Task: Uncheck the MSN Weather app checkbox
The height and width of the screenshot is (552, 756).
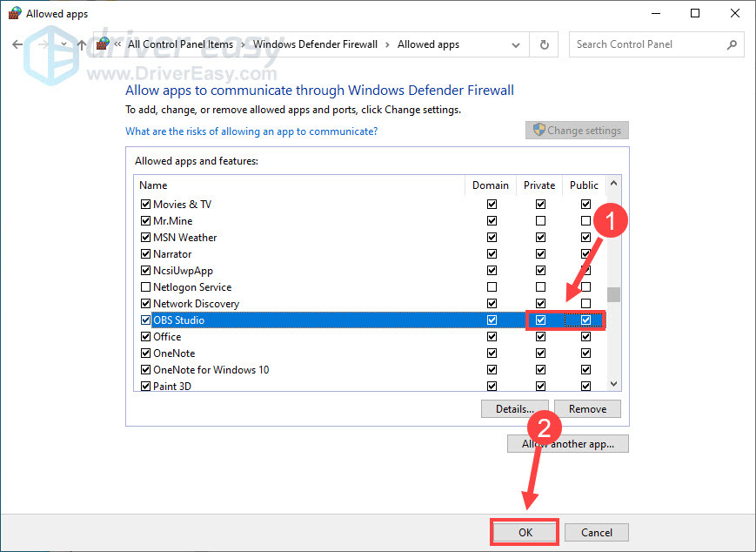Action: pyautogui.click(x=145, y=238)
